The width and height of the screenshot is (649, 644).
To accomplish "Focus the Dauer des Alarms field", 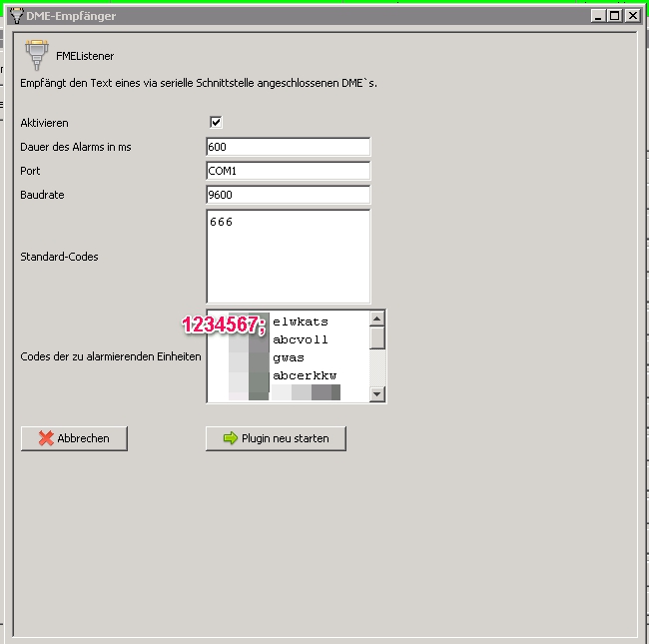I will pos(288,147).
